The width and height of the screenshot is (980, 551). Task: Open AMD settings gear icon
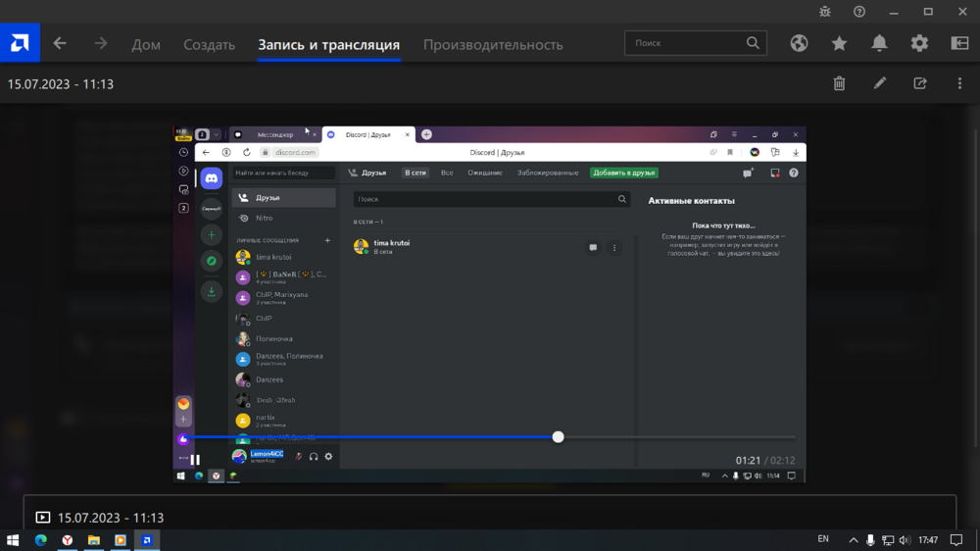(919, 43)
